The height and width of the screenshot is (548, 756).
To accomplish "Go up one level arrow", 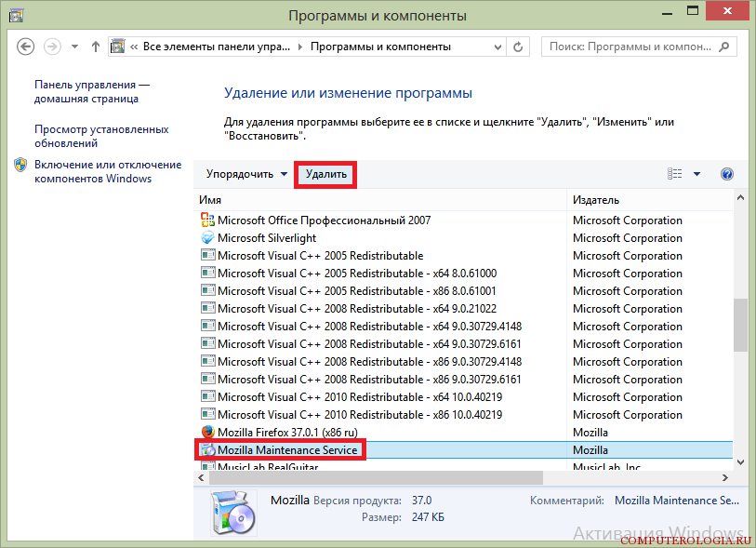I will pos(96,47).
